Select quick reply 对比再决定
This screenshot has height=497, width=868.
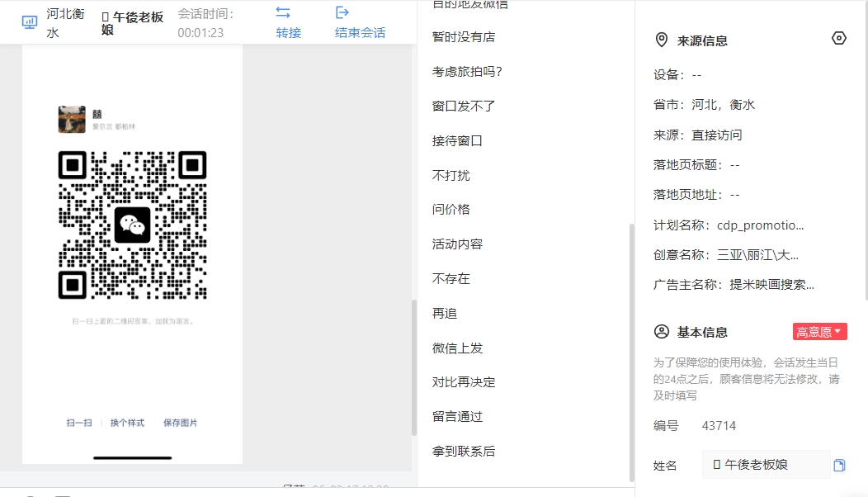pos(464,382)
